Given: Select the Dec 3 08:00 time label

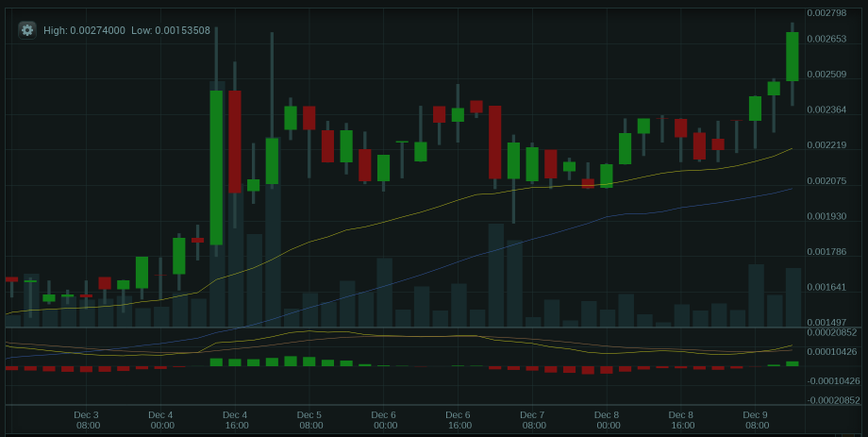Looking at the screenshot, I should coord(87,420).
